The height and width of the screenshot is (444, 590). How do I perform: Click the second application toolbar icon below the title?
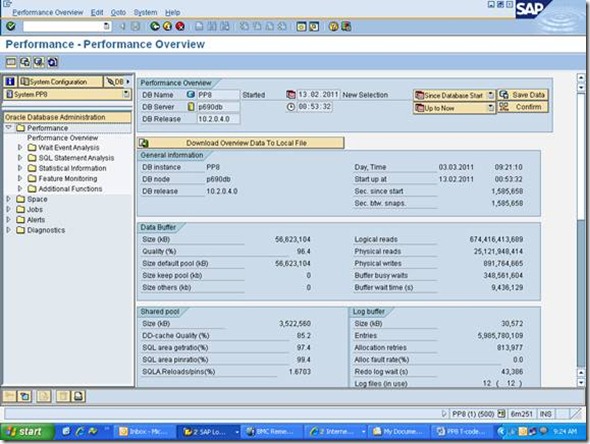pos(25,62)
